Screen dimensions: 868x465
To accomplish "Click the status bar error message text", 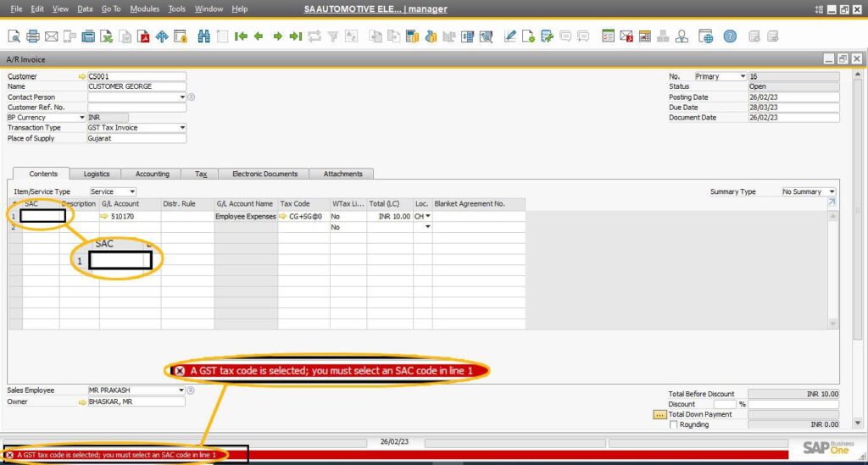I will coord(116,455).
